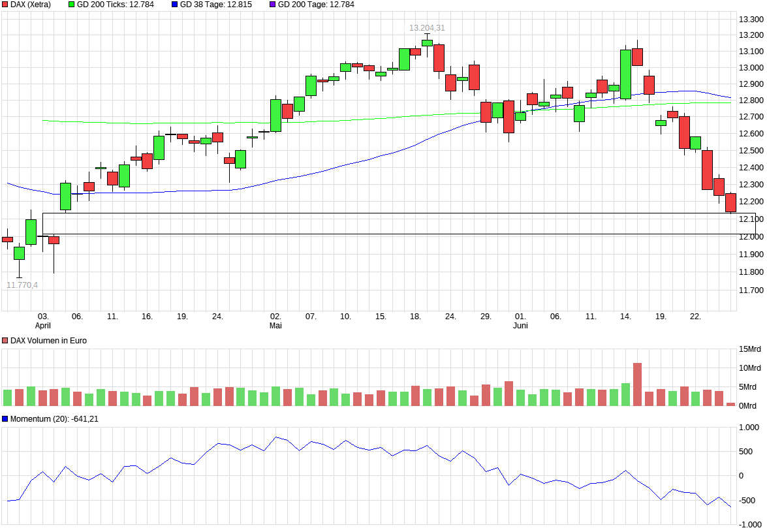Click the DAX Volumen legend swatch

[x=5, y=340]
